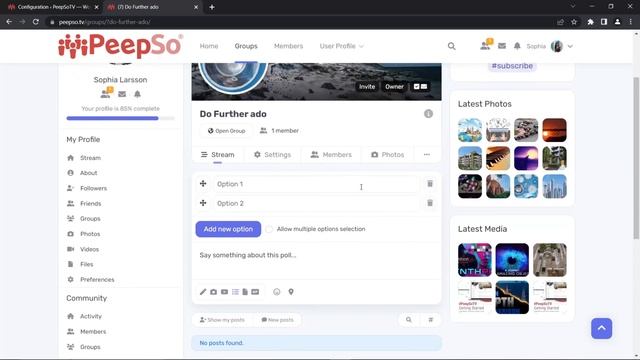Switch to the Settings tab

(x=272, y=155)
